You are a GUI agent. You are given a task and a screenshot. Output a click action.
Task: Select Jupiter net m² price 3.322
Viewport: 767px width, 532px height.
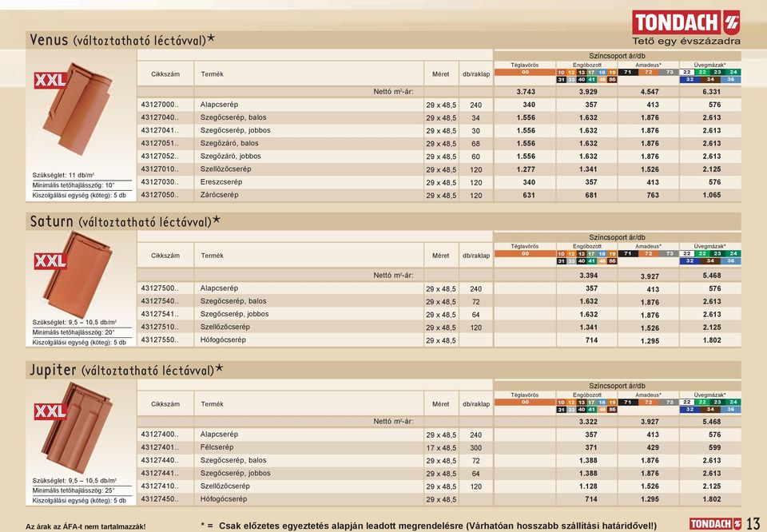(589, 422)
